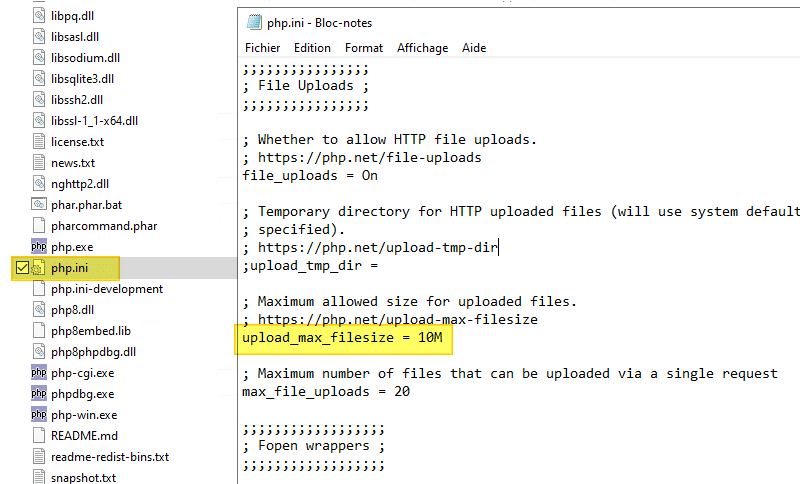Screen dimensions: 800x484
Task: Click the README.md file icon
Action: pos(39,436)
